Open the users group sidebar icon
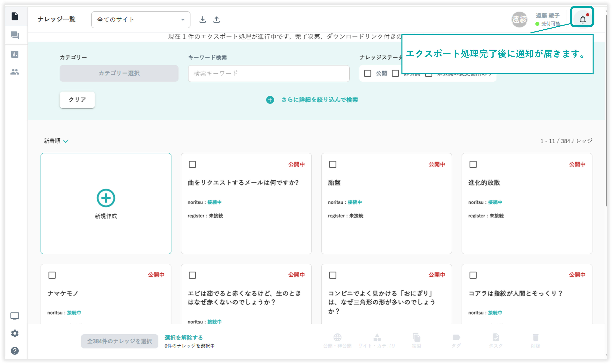Viewport: 612px width, 364px height. [15, 72]
